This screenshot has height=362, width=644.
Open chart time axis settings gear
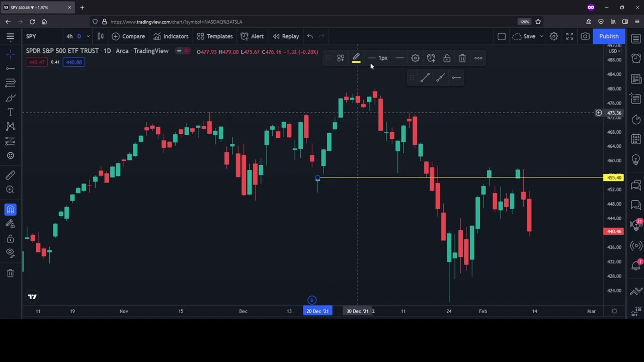pyautogui.click(x=614, y=311)
